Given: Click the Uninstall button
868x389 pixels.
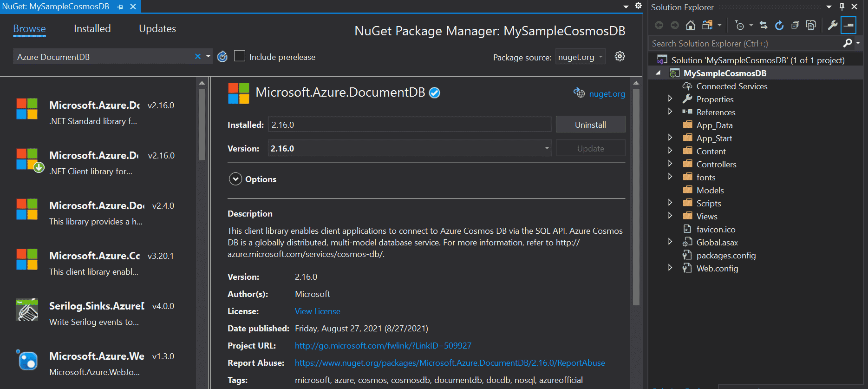Looking at the screenshot, I should click(x=590, y=125).
